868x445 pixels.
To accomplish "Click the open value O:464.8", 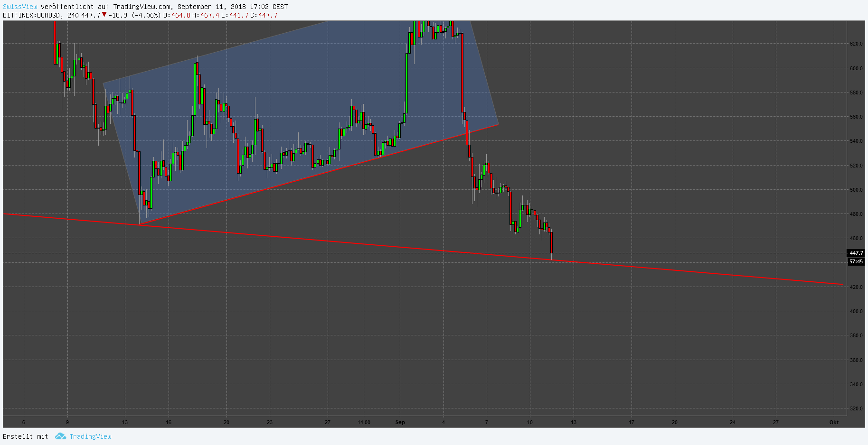I will [177, 15].
